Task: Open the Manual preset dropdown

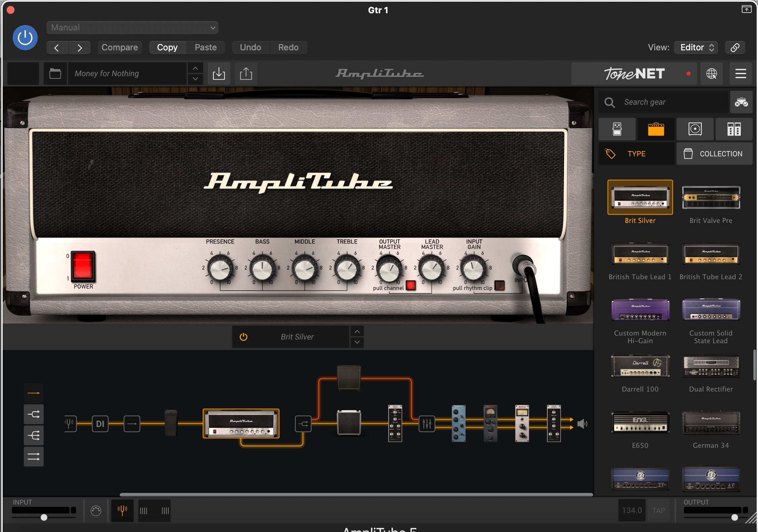Action: point(133,27)
